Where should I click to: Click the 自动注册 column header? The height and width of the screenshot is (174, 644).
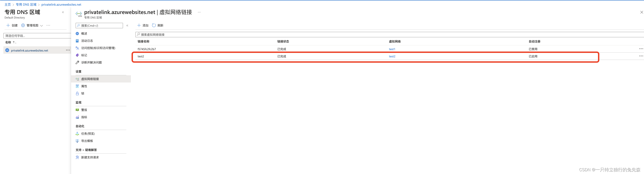(x=535, y=42)
